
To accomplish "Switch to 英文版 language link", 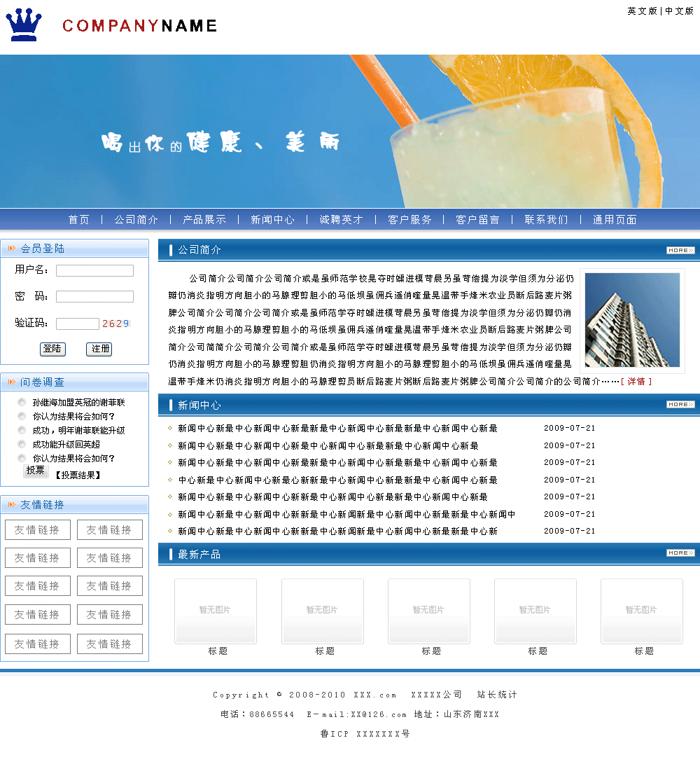I will pos(642,11).
